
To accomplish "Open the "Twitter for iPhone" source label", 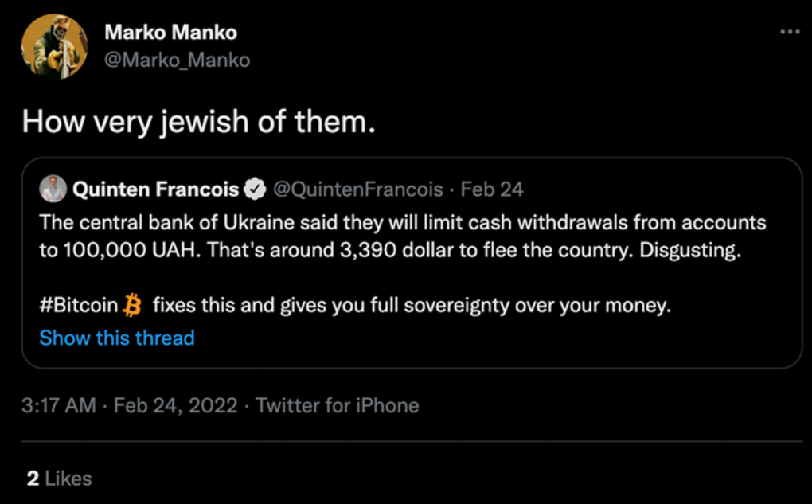I will (337, 405).
